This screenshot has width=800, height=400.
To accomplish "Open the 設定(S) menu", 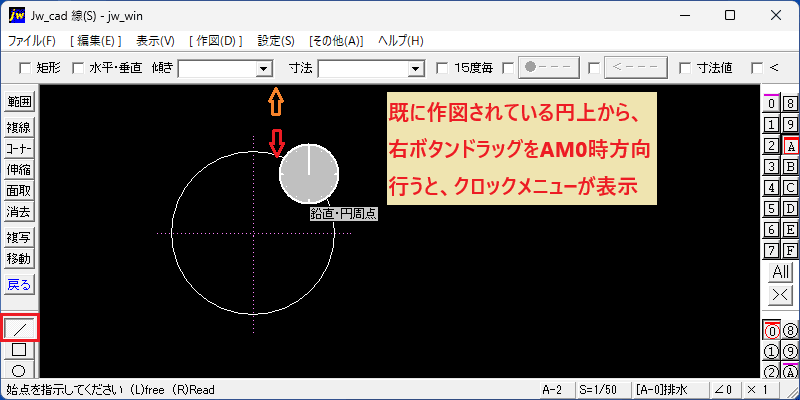I will [x=276, y=41].
